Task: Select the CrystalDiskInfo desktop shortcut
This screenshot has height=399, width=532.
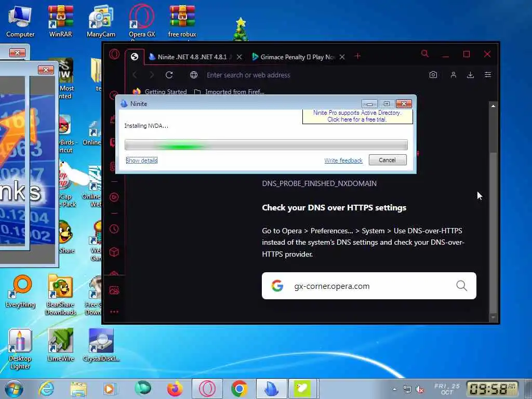Action: (101, 345)
